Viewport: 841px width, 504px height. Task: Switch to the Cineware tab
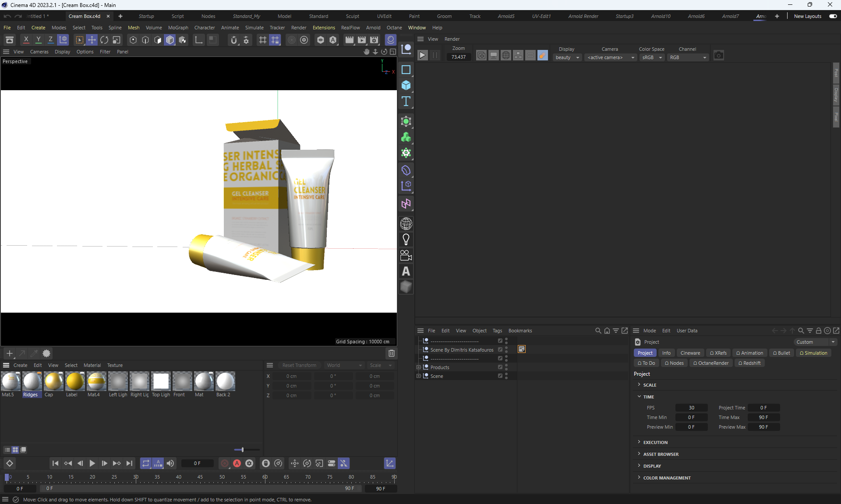point(690,353)
